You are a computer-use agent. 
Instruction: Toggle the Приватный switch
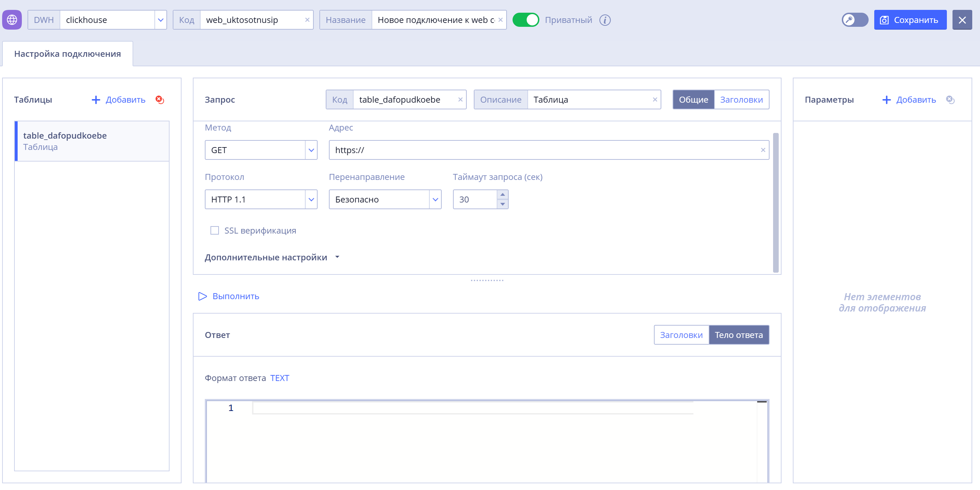(x=525, y=20)
